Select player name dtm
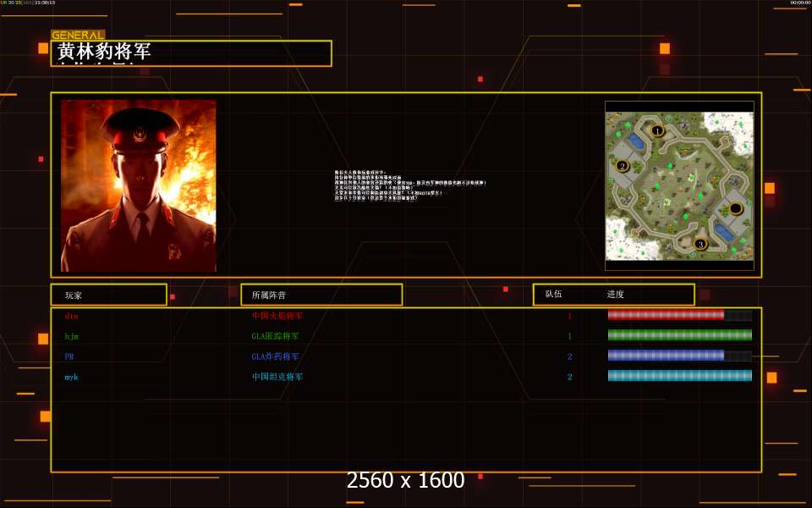This screenshot has height=508, width=812. [71, 316]
